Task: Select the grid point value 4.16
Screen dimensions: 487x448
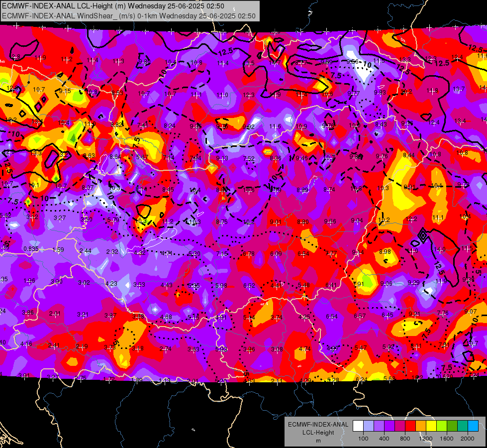Action: pos(26,344)
